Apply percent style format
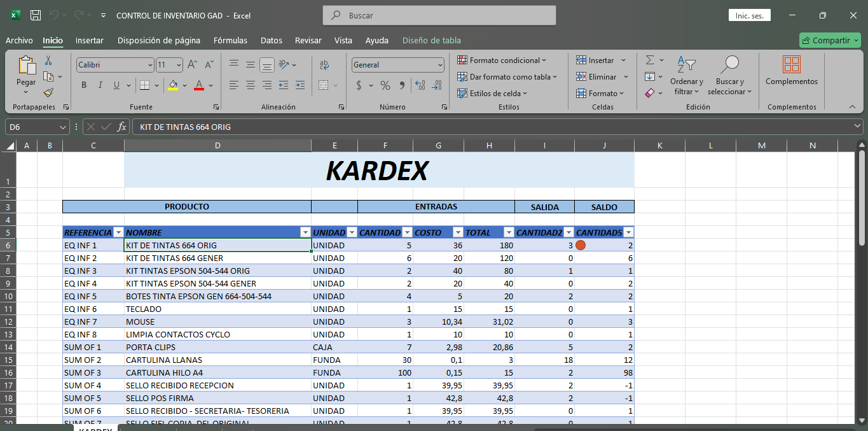The height and width of the screenshot is (431, 868). [385, 85]
